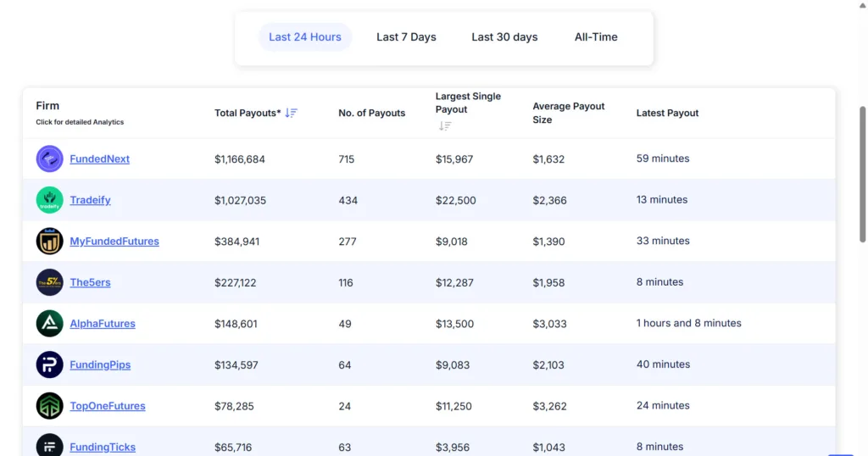Click the FundingTicks logo icon
Screen dimensions: 868x456
tap(50, 445)
